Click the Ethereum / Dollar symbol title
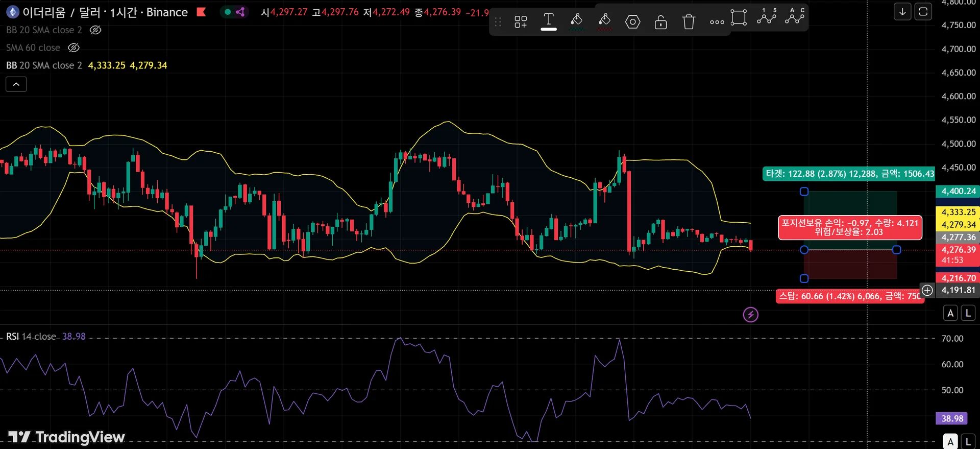 pos(105,12)
